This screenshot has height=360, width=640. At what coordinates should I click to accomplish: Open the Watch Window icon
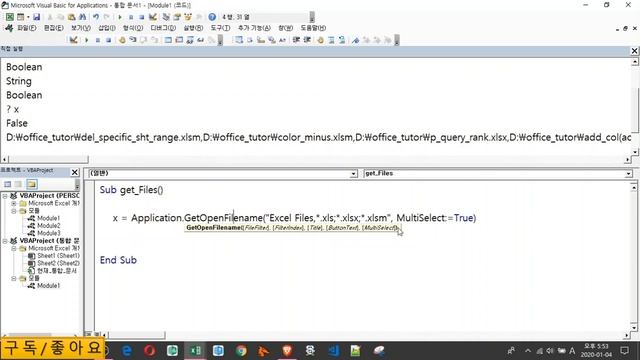point(190,40)
